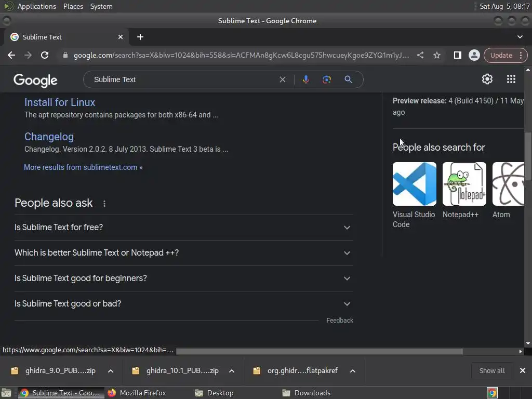Search by image with Google Lens
The width and height of the screenshot is (532, 399).
[327, 79]
